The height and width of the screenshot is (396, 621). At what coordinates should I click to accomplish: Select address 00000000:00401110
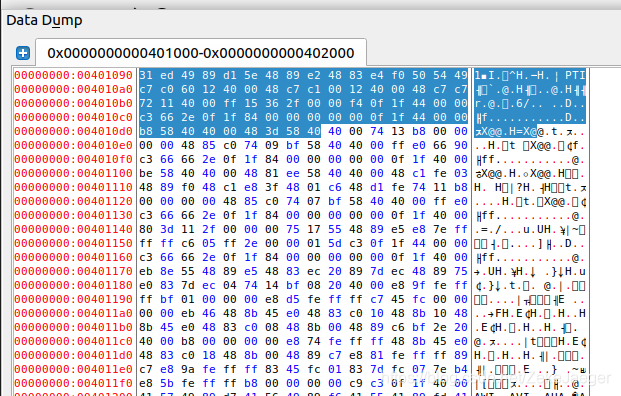(x=74, y=187)
